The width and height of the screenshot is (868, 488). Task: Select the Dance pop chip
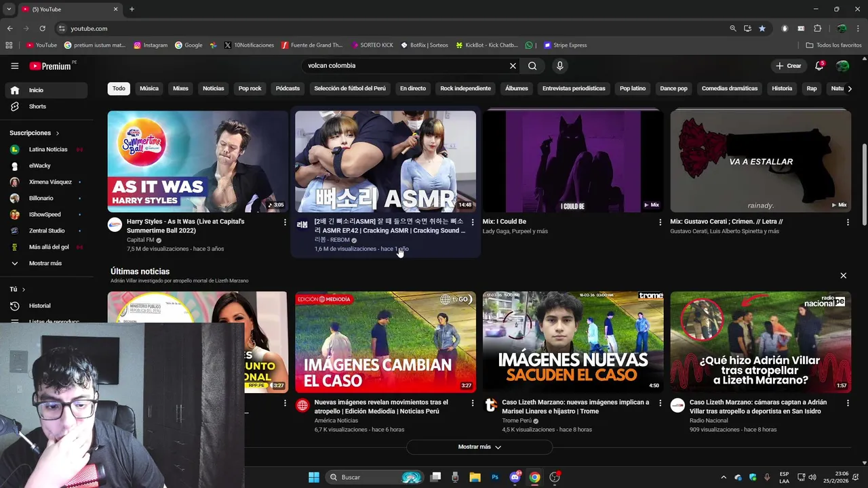[673, 89]
